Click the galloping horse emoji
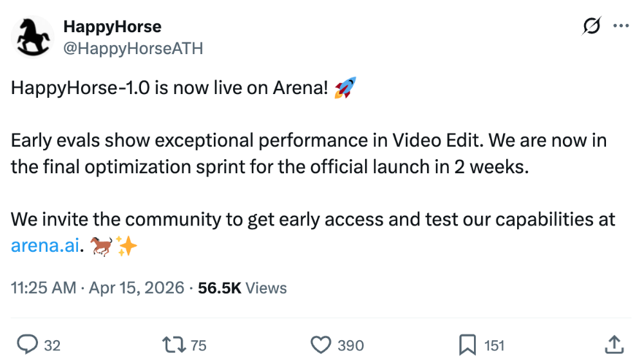Screen dimensions: 644x362 point(100,247)
